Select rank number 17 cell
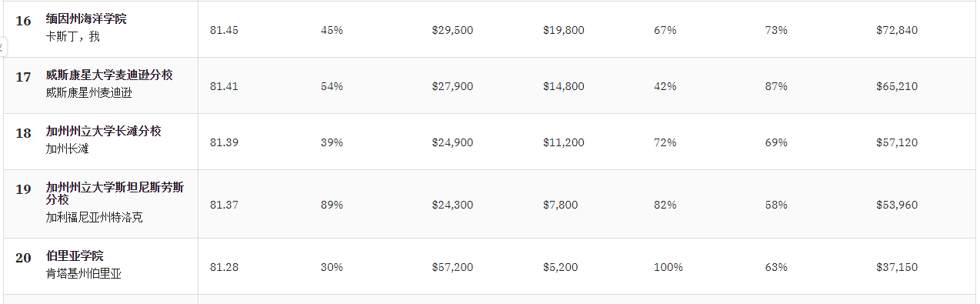Screen dimensions: 980x304 [x=23, y=77]
